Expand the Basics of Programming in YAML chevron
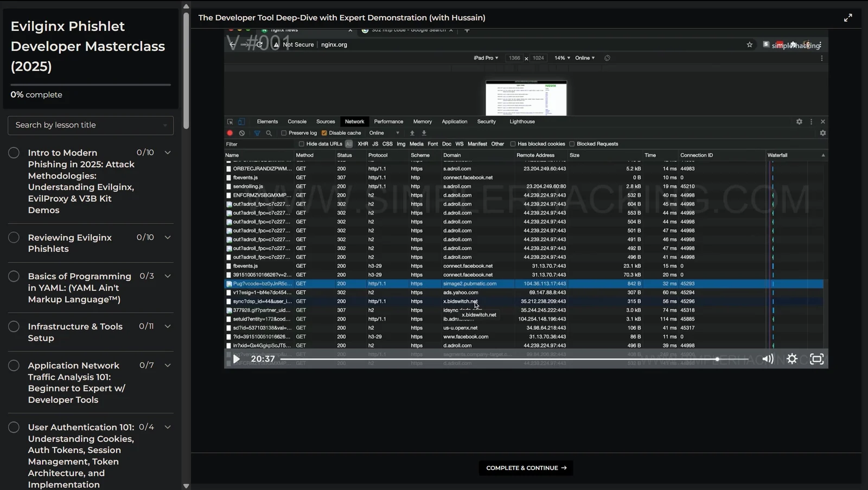 [x=168, y=276]
